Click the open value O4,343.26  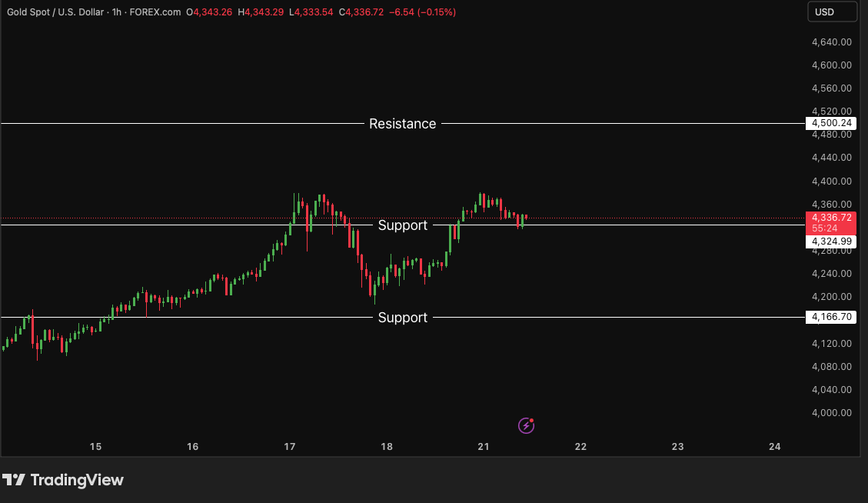tap(209, 12)
